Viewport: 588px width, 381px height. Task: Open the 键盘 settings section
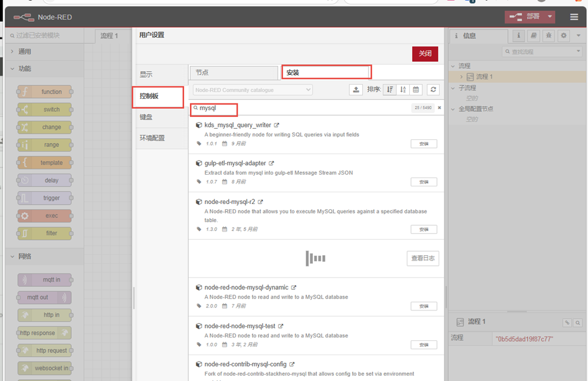[162, 118]
